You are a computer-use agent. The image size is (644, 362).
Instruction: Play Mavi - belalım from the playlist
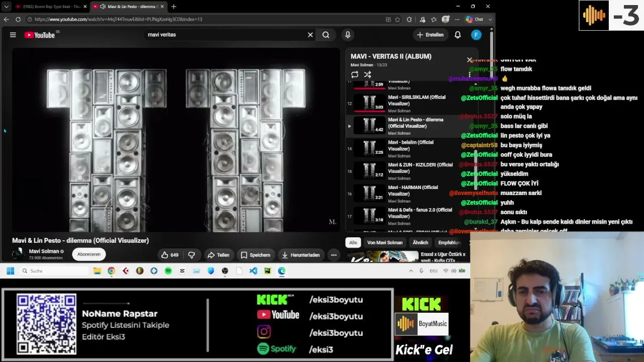[x=409, y=149]
